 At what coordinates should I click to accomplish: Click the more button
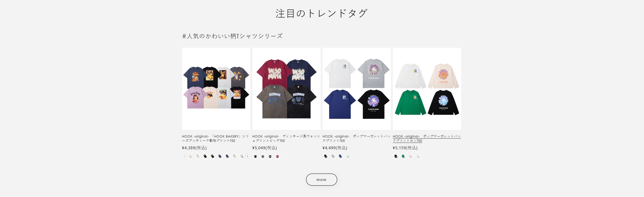click(321, 180)
